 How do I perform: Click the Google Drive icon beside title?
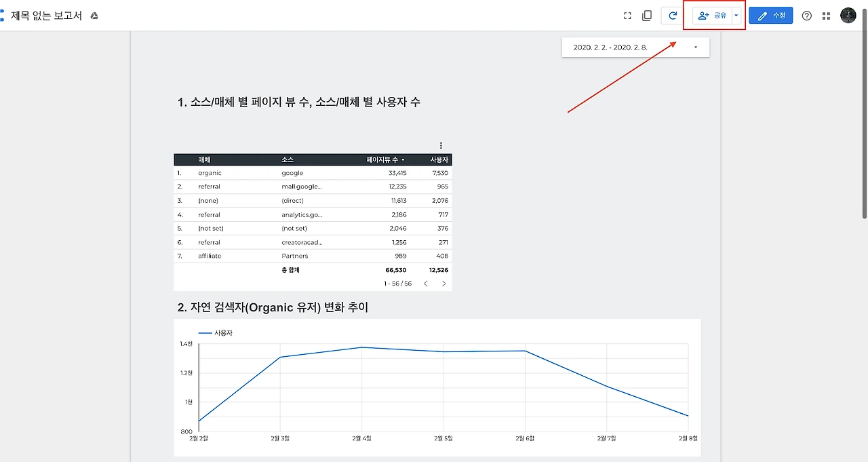click(94, 16)
